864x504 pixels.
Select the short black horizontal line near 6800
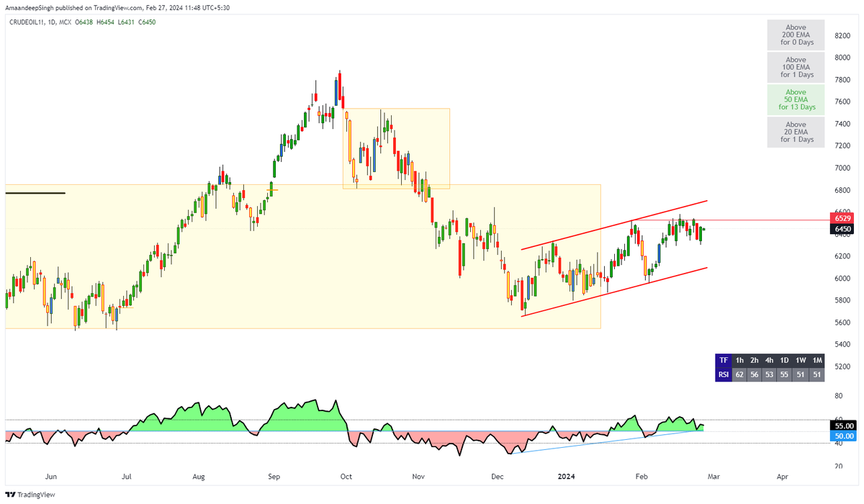(x=35, y=193)
